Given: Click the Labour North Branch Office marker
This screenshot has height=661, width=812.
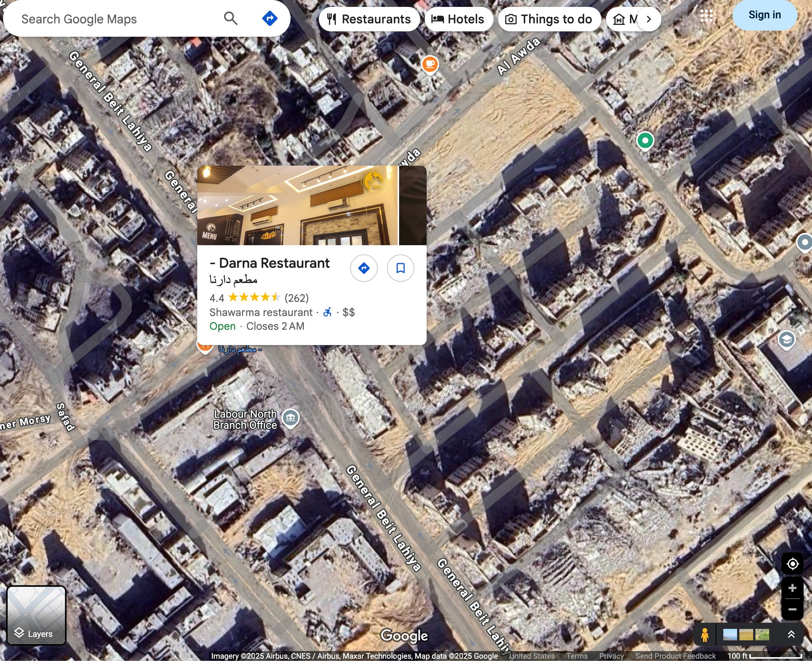Looking at the screenshot, I should [291, 418].
